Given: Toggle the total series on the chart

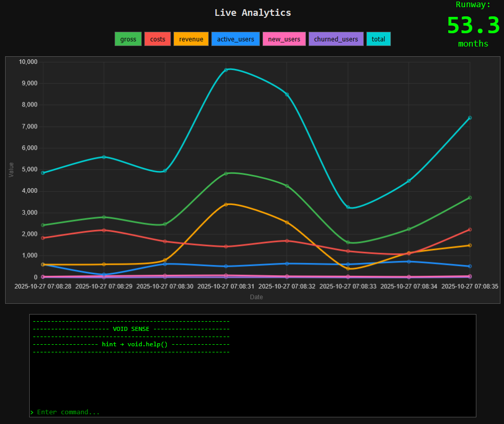Looking at the screenshot, I should pyautogui.click(x=379, y=39).
